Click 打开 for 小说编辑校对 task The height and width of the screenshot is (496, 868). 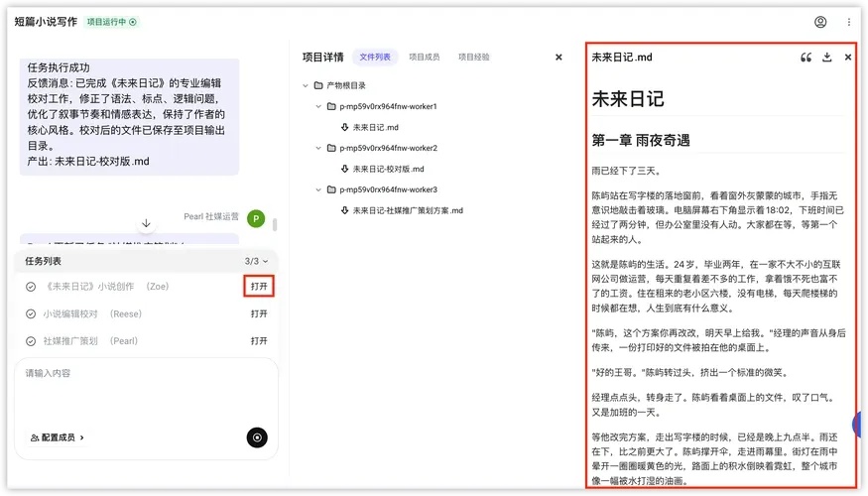pyautogui.click(x=259, y=313)
